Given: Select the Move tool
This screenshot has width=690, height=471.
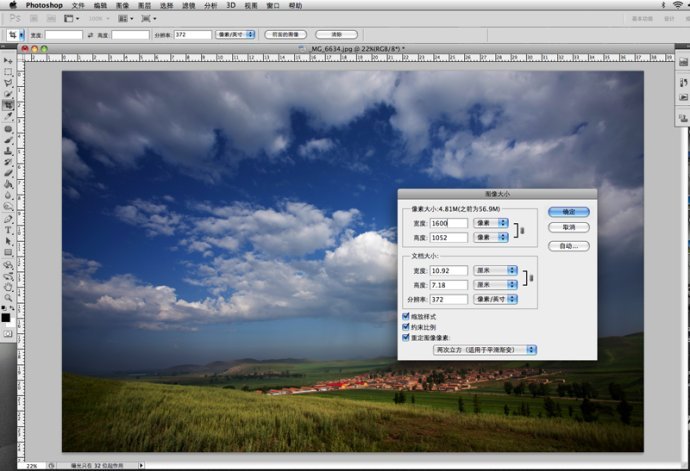Looking at the screenshot, I should click(8, 61).
